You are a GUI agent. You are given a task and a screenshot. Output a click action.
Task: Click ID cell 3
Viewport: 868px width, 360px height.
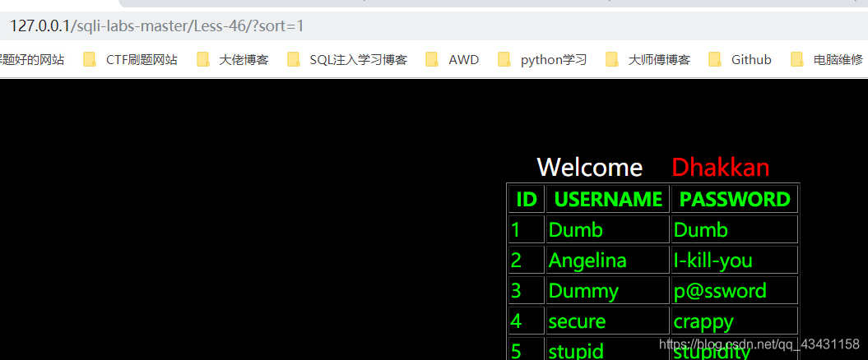click(x=527, y=290)
